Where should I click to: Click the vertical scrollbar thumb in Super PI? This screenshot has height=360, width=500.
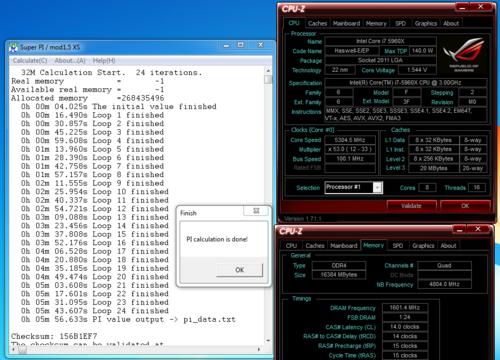point(268,80)
